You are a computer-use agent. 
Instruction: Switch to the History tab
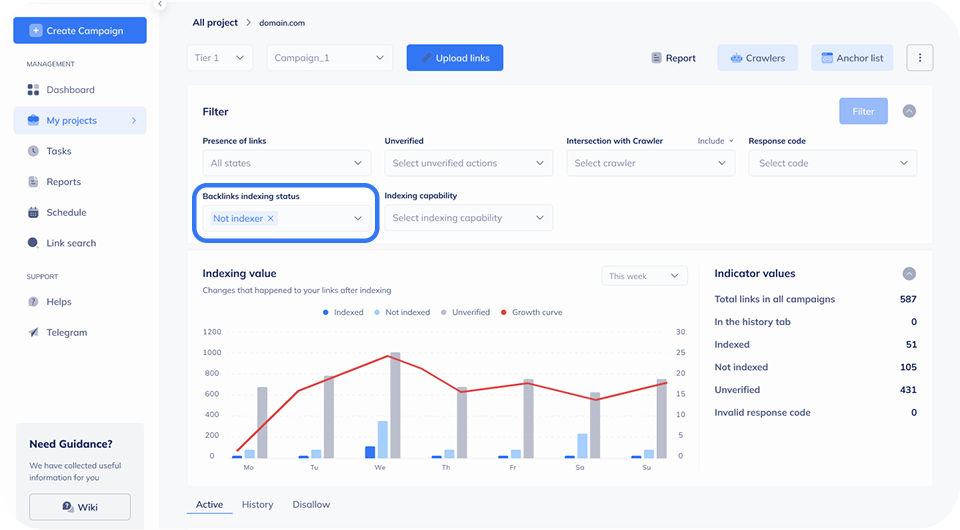click(257, 505)
